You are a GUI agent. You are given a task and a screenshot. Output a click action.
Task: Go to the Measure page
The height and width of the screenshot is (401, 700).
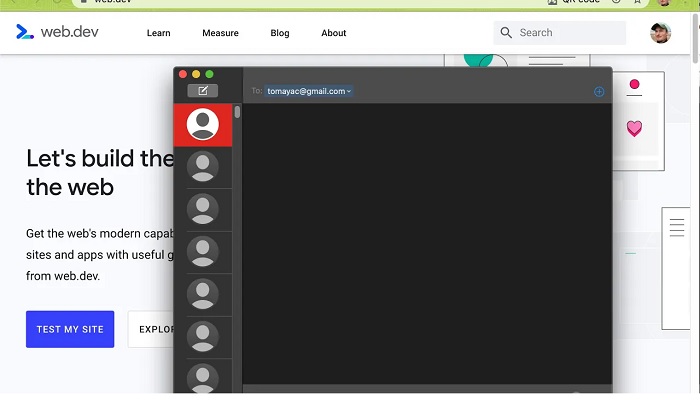pos(220,33)
